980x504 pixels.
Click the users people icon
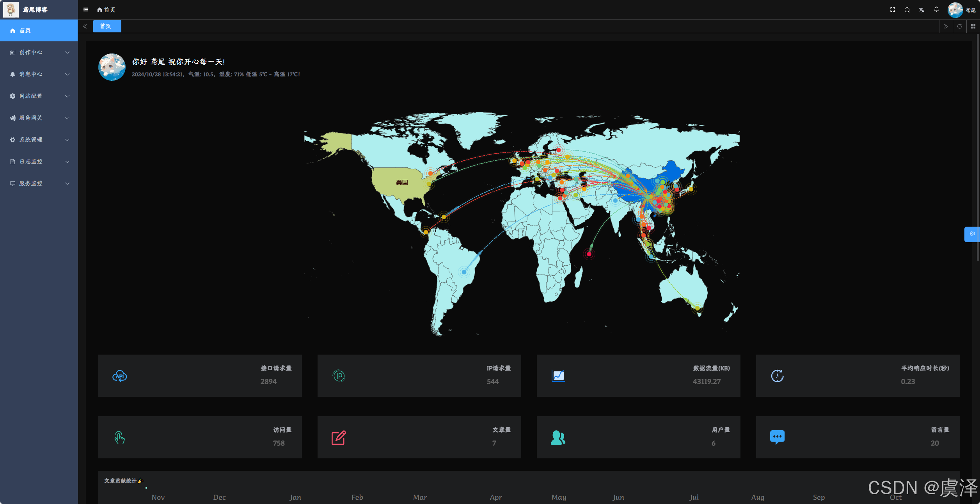coord(558,438)
